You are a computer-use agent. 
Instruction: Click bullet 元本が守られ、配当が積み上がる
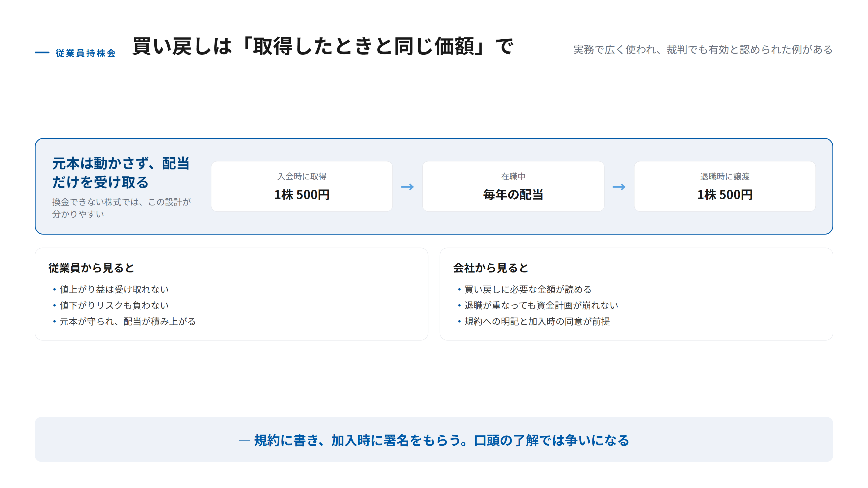pyautogui.click(x=127, y=321)
